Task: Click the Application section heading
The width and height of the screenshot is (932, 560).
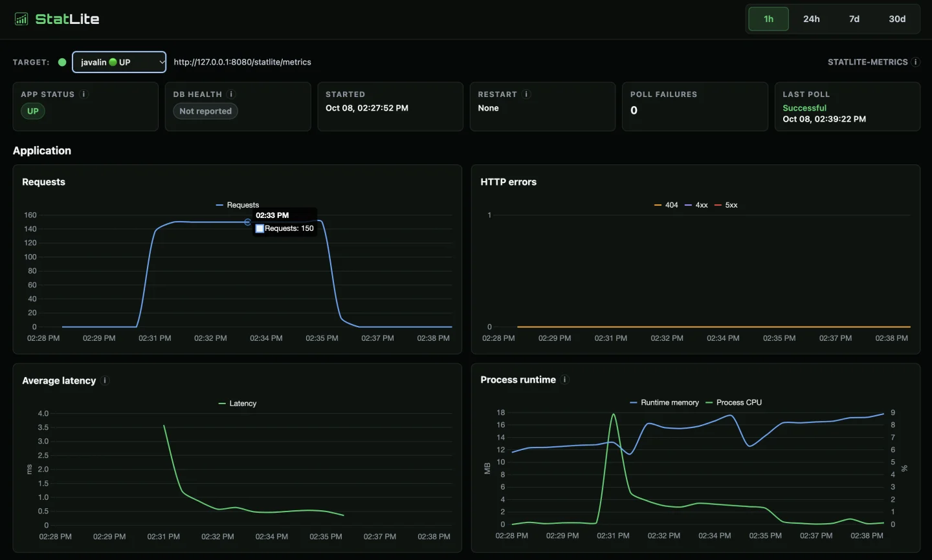Action: pos(42,151)
